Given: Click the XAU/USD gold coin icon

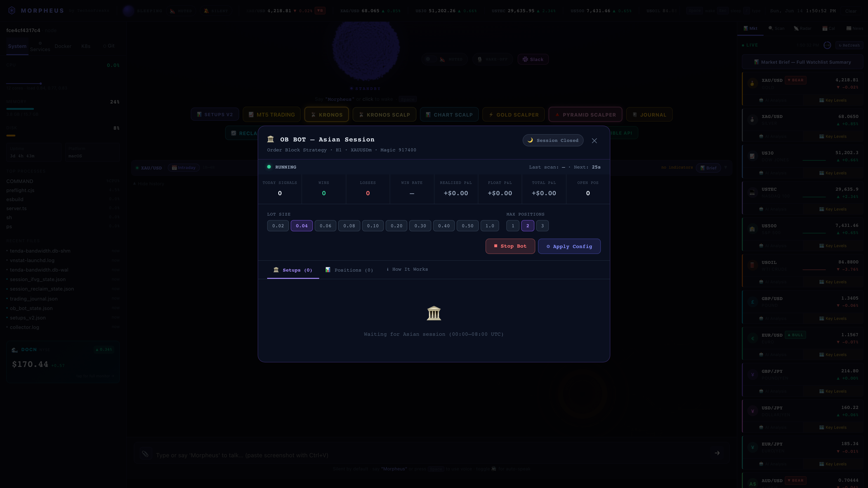Looking at the screenshot, I should 752,84.
